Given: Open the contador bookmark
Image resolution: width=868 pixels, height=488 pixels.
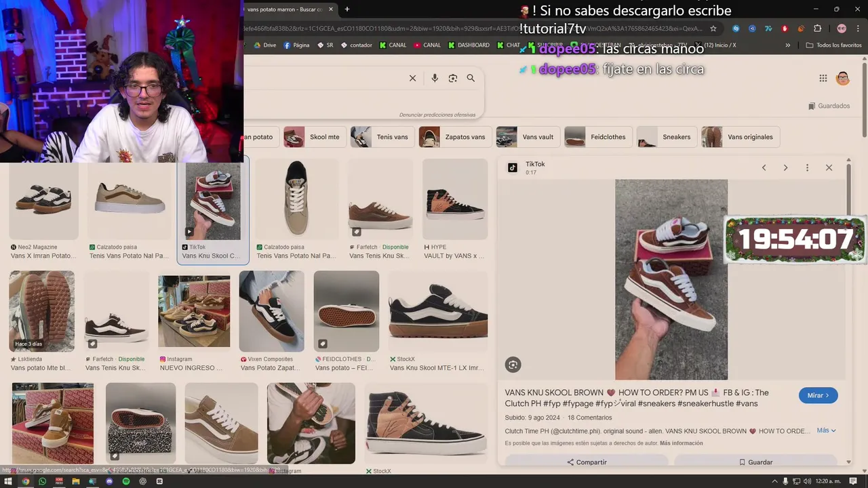Looking at the screenshot, I should point(356,45).
